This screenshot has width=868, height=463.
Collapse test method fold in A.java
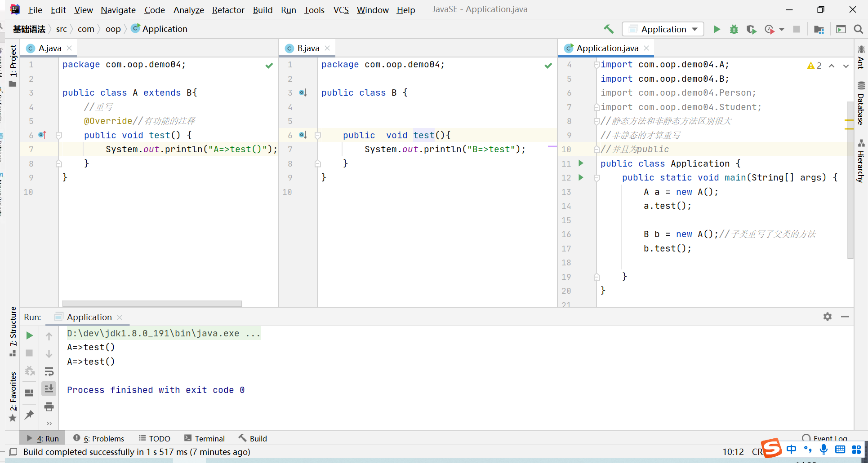pos(59,135)
